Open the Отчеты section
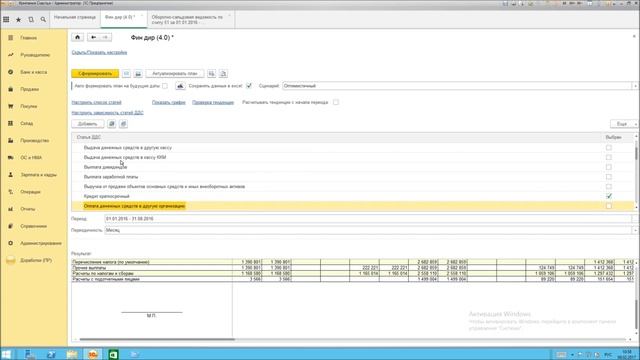This screenshot has height=360, width=640. pyautogui.click(x=28, y=209)
